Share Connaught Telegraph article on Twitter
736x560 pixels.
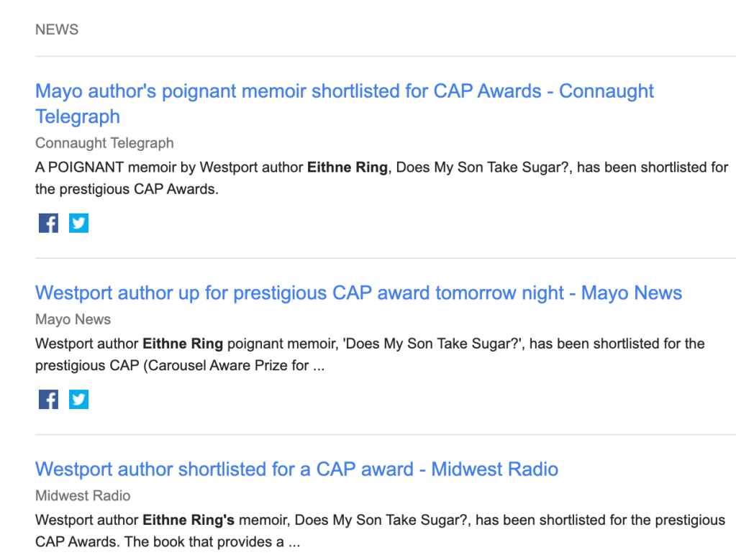click(78, 223)
